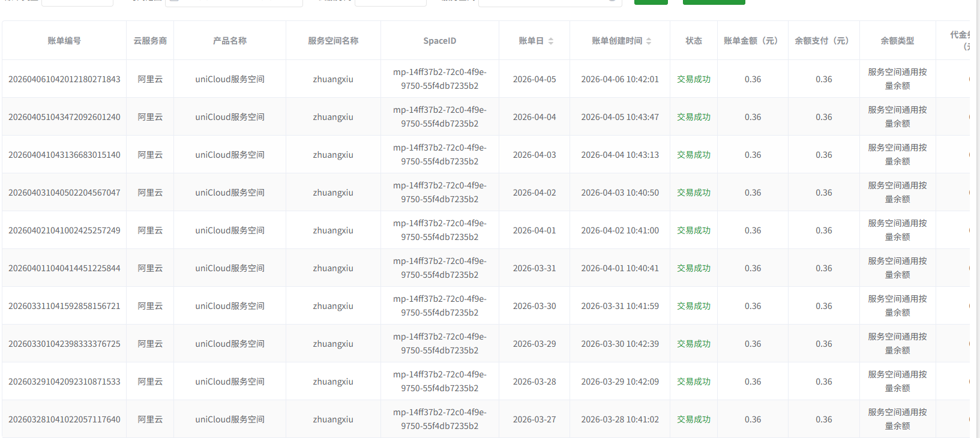The width and height of the screenshot is (980, 438).
Task: Click the 余额类型 column header
Action: coord(897,41)
